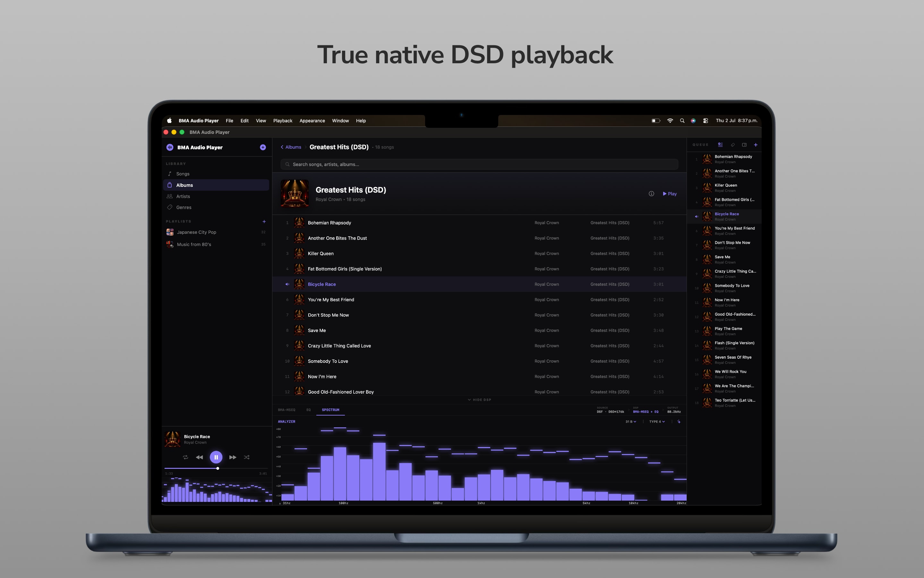This screenshot has height=578, width=924.
Task: Select Crazy Little Thing Called Love track
Action: pos(479,346)
